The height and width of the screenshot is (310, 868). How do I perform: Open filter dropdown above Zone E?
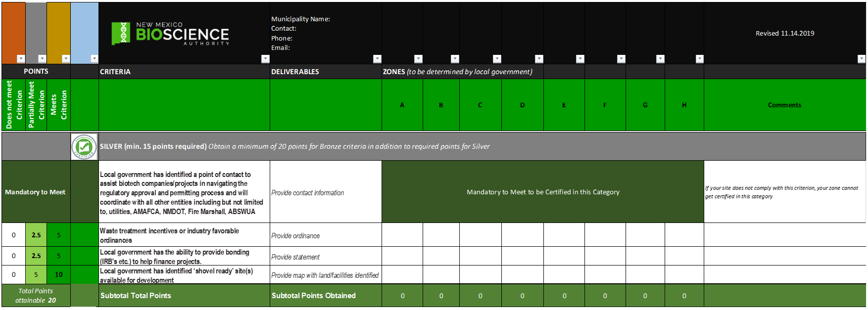tap(580, 59)
